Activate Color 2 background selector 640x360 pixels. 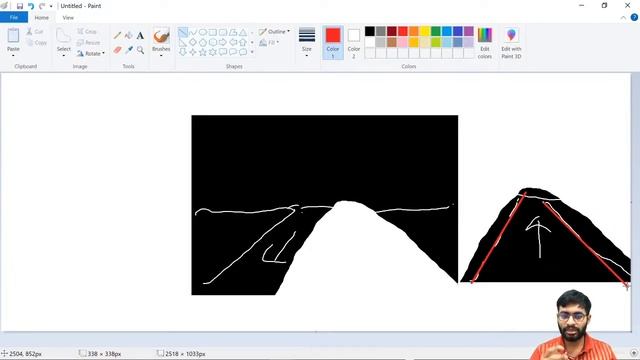(x=354, y=43)
